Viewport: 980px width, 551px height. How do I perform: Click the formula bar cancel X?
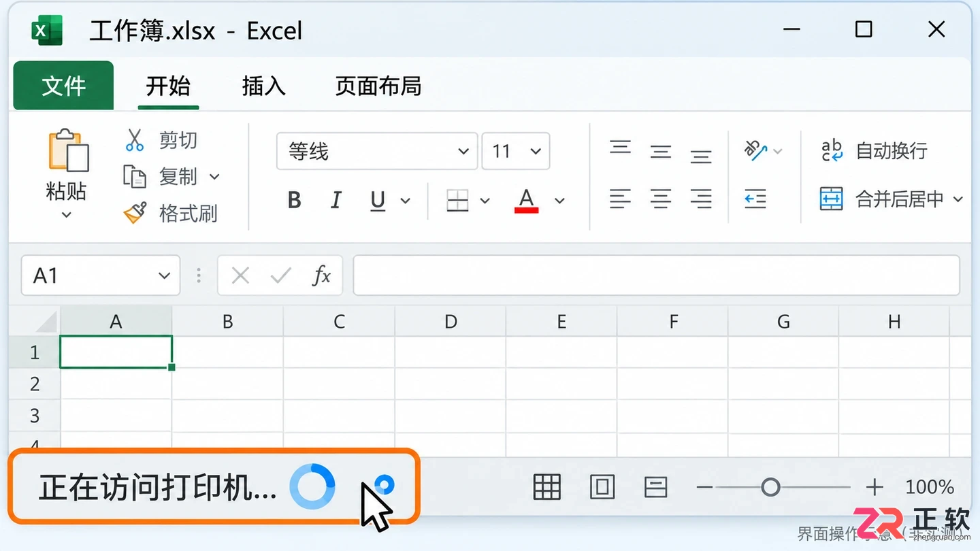pos(240,275)
